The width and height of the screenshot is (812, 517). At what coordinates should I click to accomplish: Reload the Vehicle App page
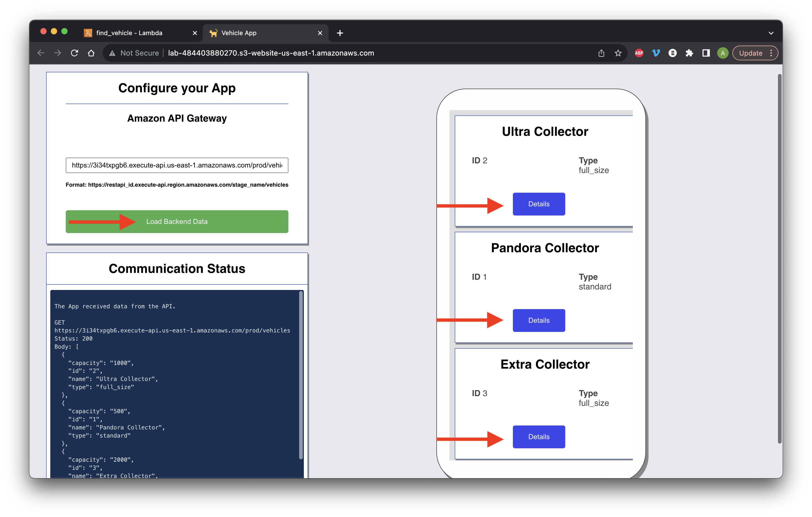coord(75,53)
